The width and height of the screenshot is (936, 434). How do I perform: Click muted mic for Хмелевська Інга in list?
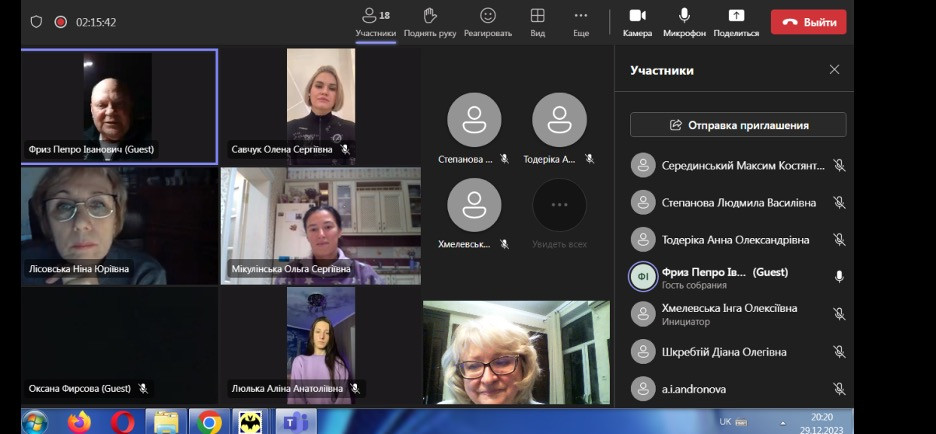click(x=839, y=314)
